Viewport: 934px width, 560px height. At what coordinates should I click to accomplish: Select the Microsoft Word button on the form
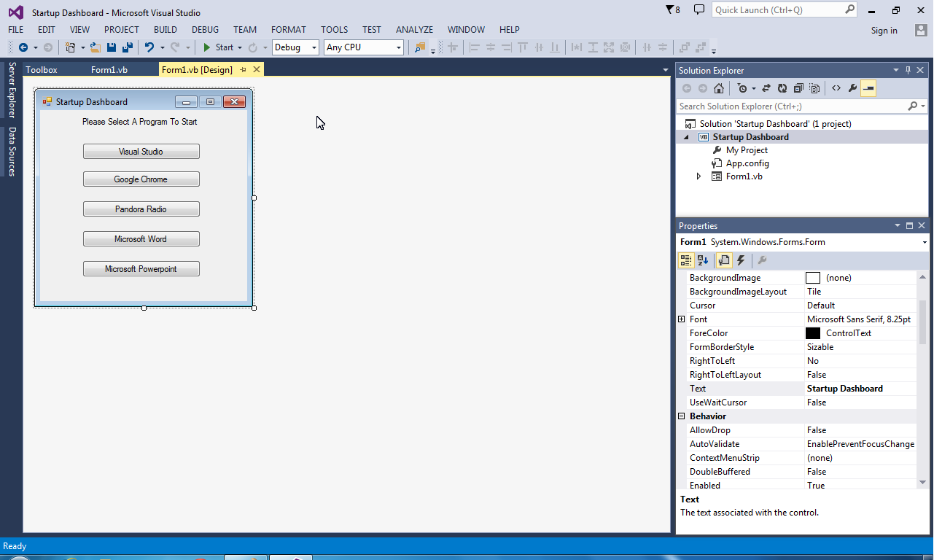pos(141,239)
